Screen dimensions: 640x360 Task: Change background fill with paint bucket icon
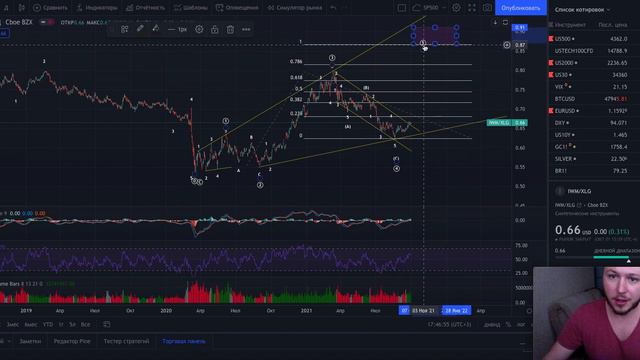click(x=156, y=29)
